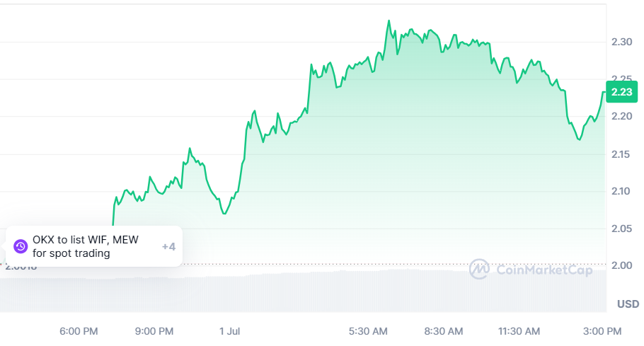Select the 11:30 AM time axis label
Viewport: 644px width, 346px height.
point(520,330)
